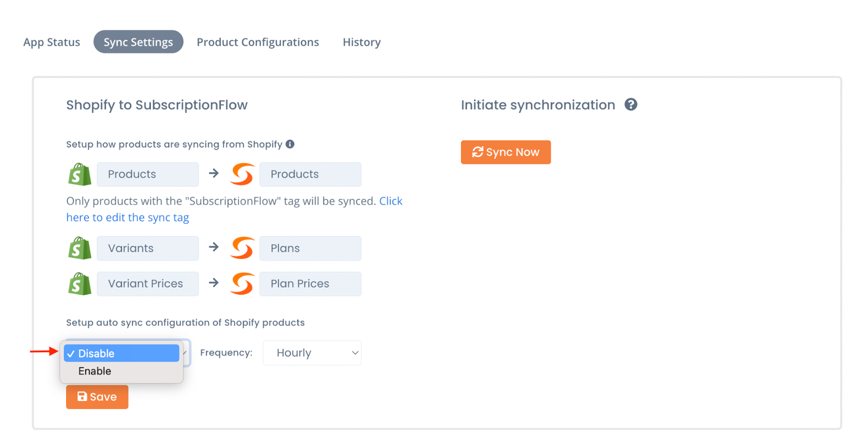
Task: Select the Sync Settings tab
Action: point(138,42)
